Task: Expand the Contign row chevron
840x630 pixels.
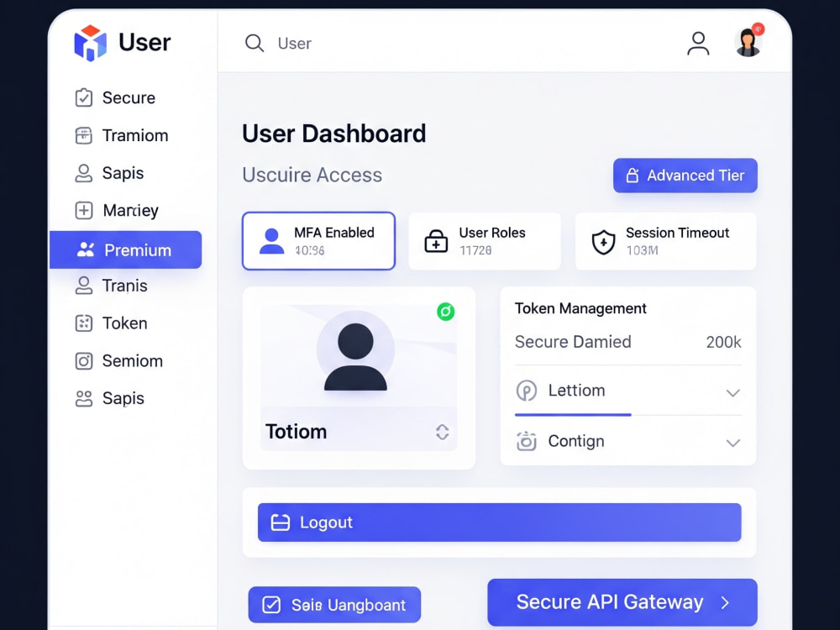Action: [732, 443]
